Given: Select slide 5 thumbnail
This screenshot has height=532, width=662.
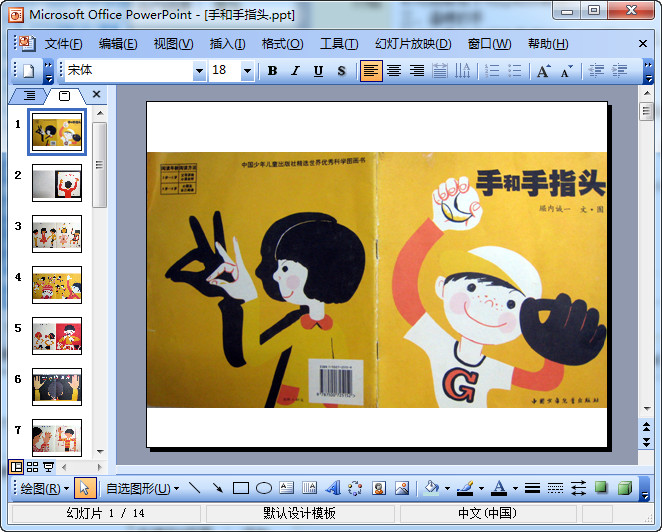Looking at the screenshot, I should pos(57,336).
